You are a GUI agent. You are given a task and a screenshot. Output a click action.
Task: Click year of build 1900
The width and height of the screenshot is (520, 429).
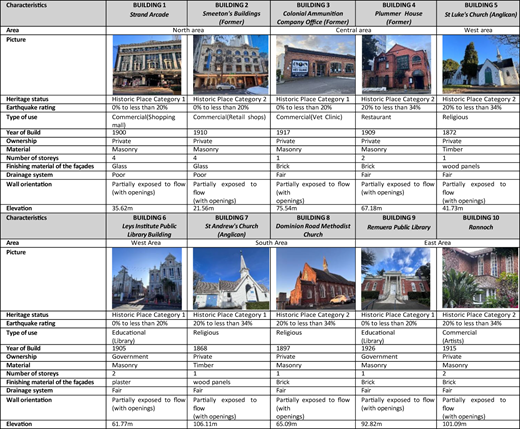(x=119, y=133)
